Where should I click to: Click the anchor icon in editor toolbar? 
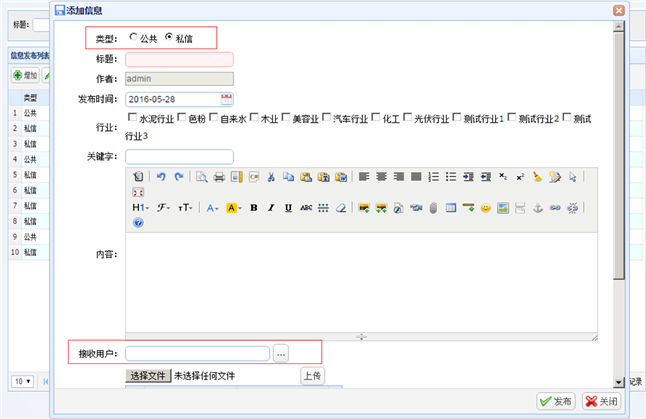537,208
